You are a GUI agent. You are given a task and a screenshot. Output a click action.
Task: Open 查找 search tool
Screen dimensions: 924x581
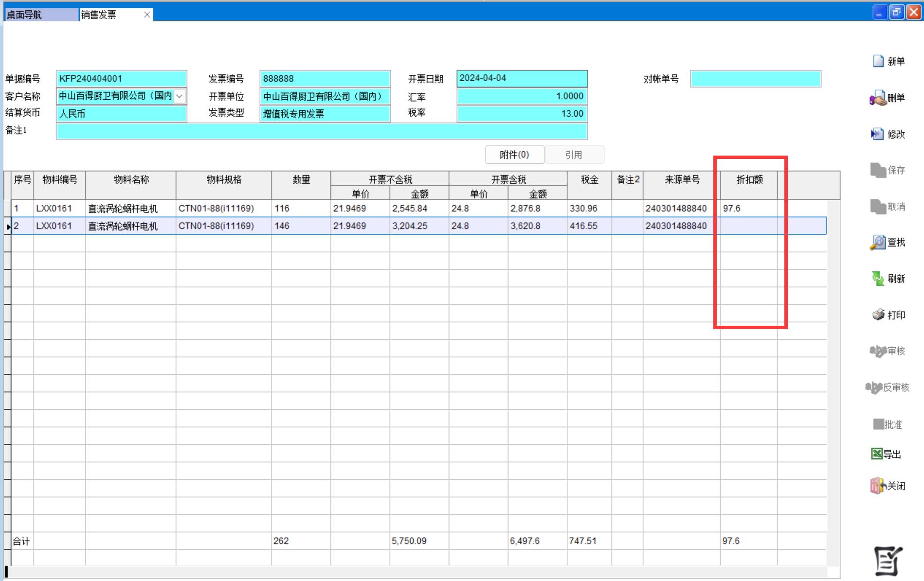point(878,242)
